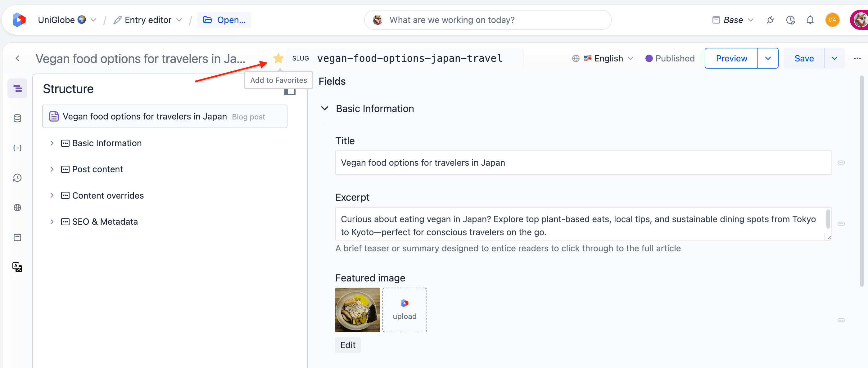Click the SEO & Metadata component icon
The image size is (868, 368).
(x=65, y=222)
